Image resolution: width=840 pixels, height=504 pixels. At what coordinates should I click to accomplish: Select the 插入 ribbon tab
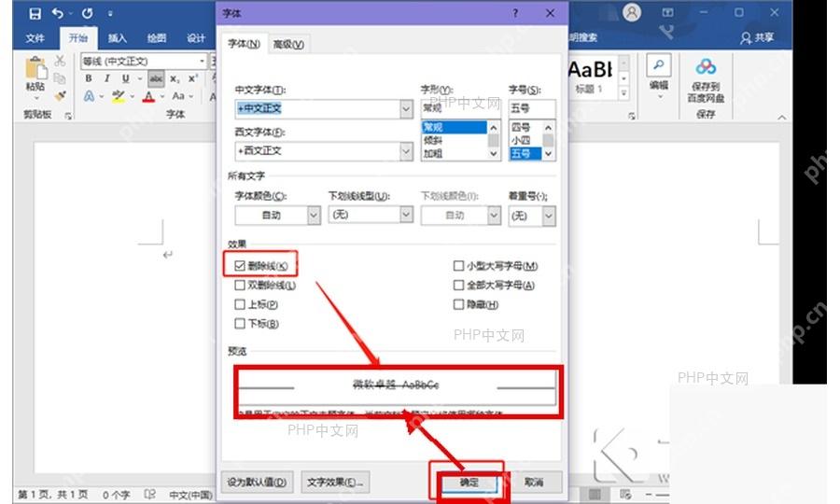[118, 38]
